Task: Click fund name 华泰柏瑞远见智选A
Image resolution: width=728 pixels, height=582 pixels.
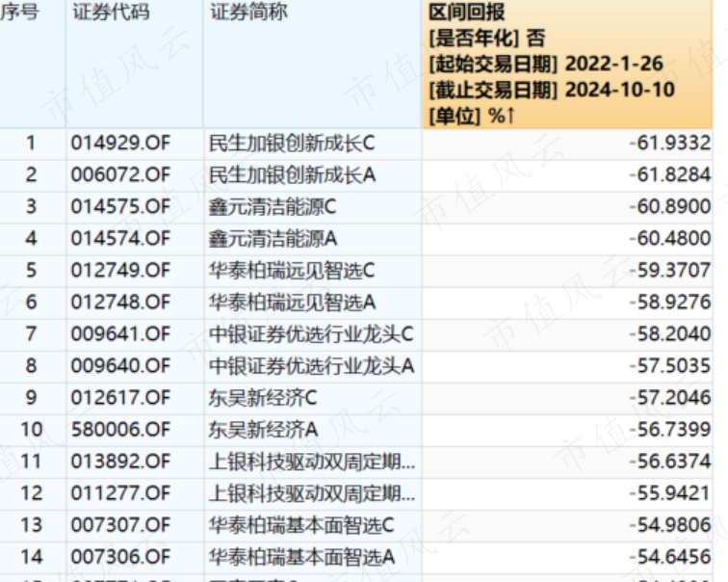Action: [292, 302]
